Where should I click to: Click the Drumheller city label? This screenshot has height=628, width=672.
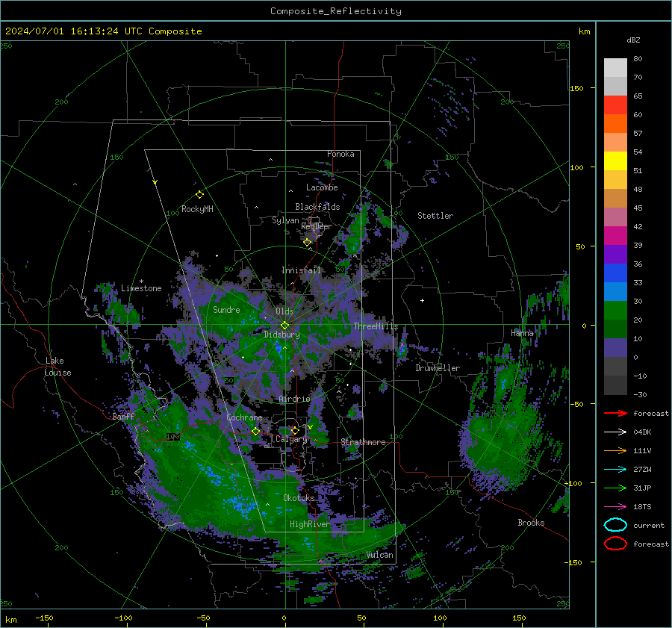438,368
